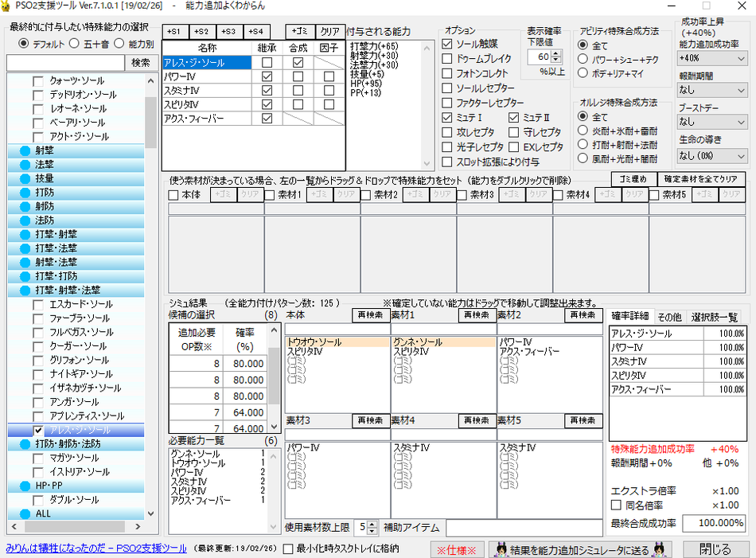Click 確定素材を全てクリア button
Viewport: 756px width, 558px height.
click(x=701, y=179)
